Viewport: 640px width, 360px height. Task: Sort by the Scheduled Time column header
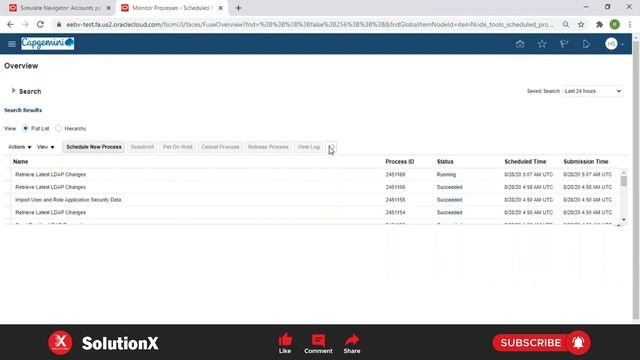point(525,162)
